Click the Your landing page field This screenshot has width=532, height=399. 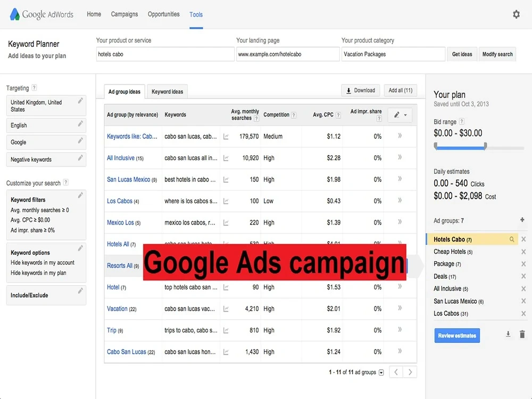pyautogui.click(x=288, y=54)
